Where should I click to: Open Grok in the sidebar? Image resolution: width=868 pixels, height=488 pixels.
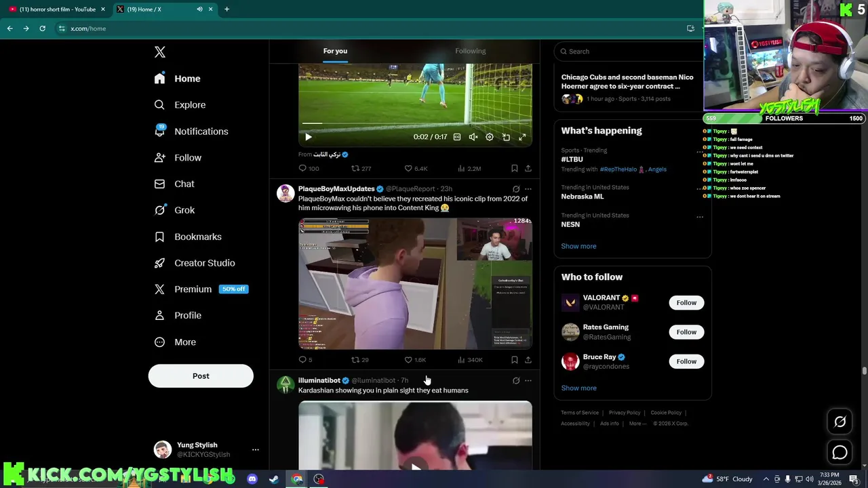[x=174, y=210]
